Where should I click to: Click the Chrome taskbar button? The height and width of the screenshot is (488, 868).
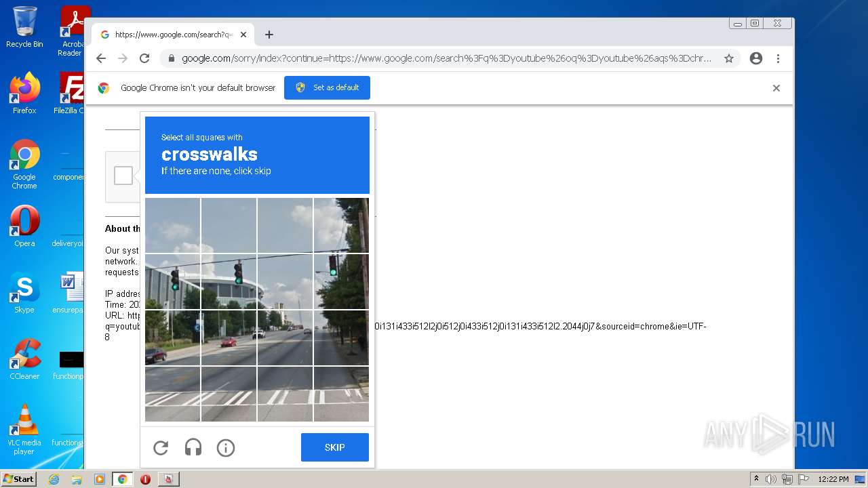123,479
